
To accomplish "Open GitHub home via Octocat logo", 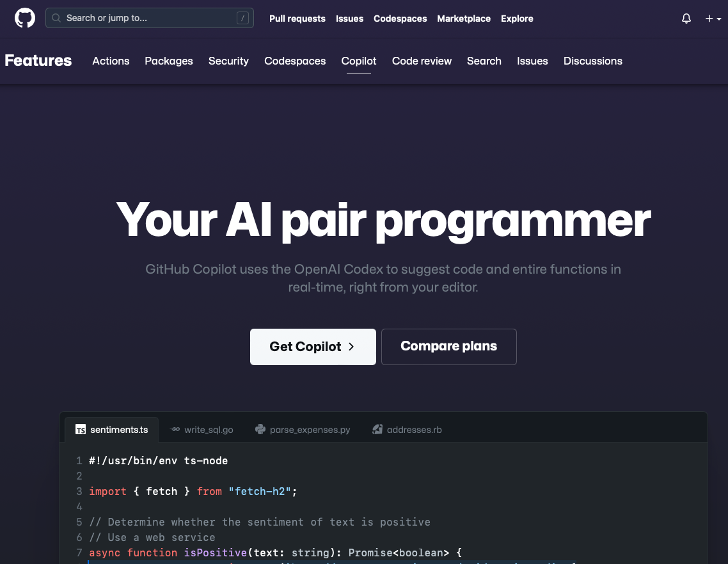I will click(24, 18).
